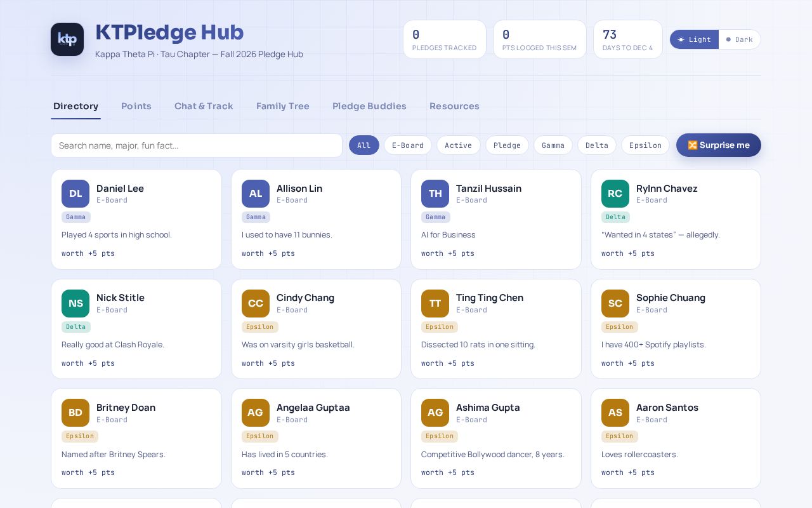Open the Chat & Track tab
Viewport: 812px width, 508px height.
coord(204,106)
